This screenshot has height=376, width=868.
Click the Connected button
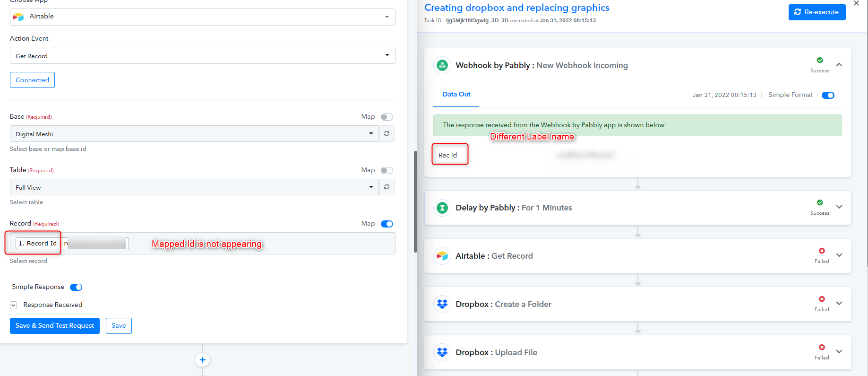32,80
